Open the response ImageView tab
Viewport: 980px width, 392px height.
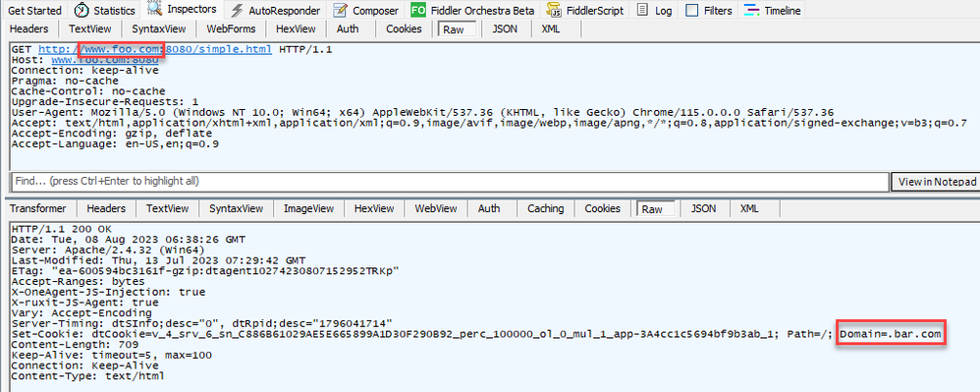[308, 209]
